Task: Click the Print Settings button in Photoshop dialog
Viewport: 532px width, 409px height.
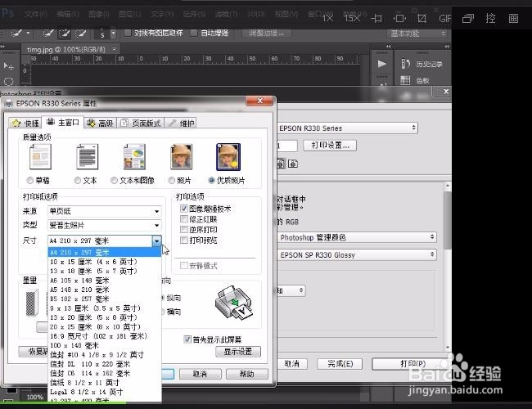Action: pos(330,146)
